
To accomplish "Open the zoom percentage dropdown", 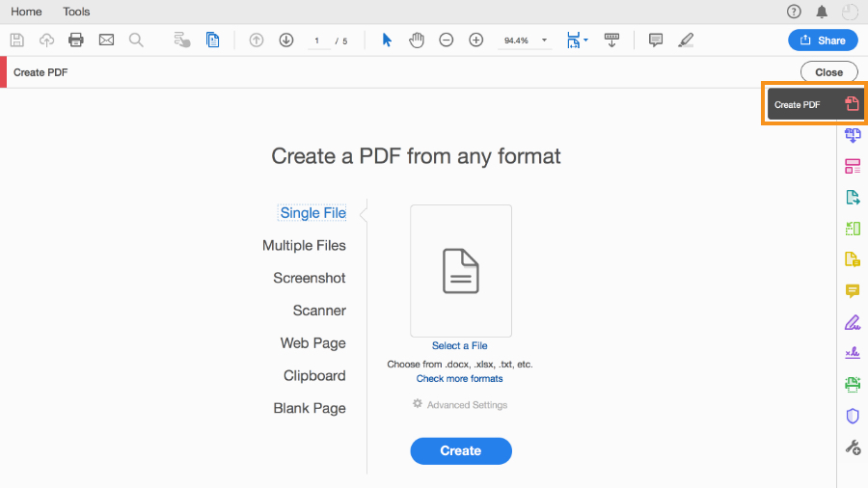I will (544, 41).
